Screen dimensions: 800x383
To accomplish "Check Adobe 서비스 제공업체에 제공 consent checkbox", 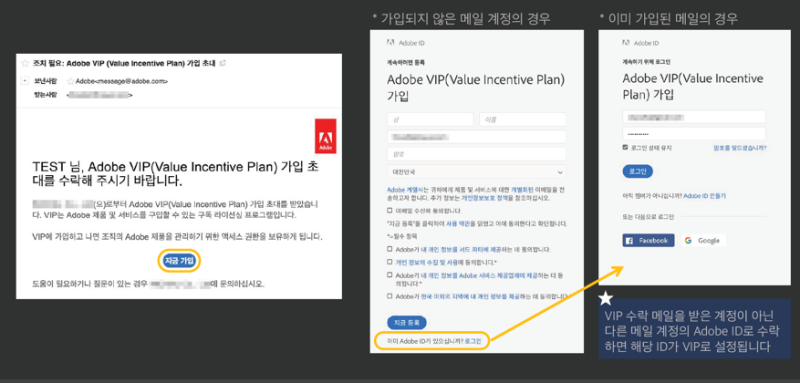I will [x=390, y=275].
